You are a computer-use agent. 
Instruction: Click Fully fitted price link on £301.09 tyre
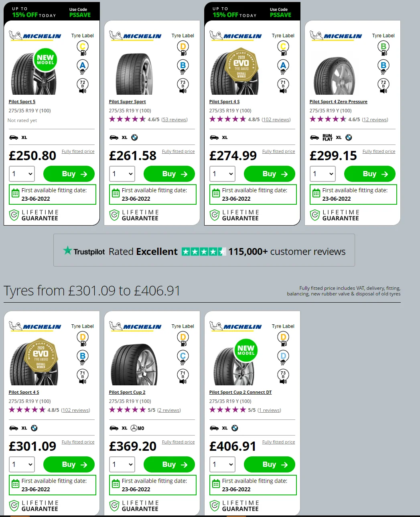click(78, 442)
